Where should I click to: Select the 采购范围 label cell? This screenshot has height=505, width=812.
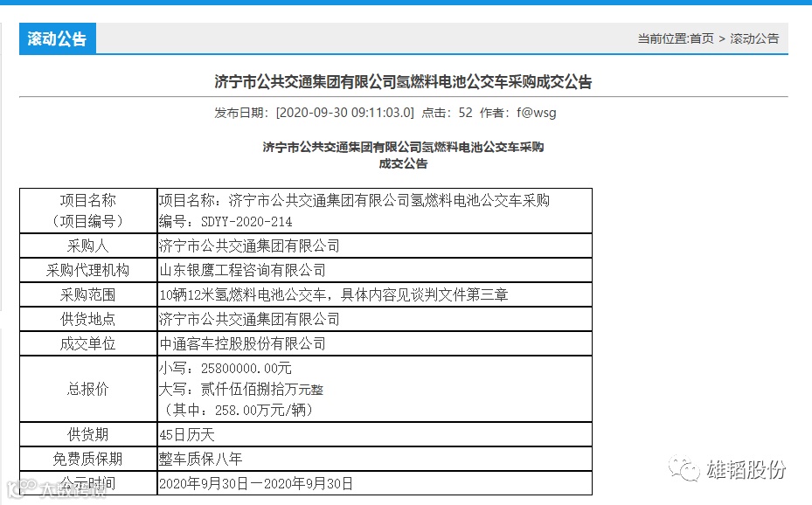point(88,294)
